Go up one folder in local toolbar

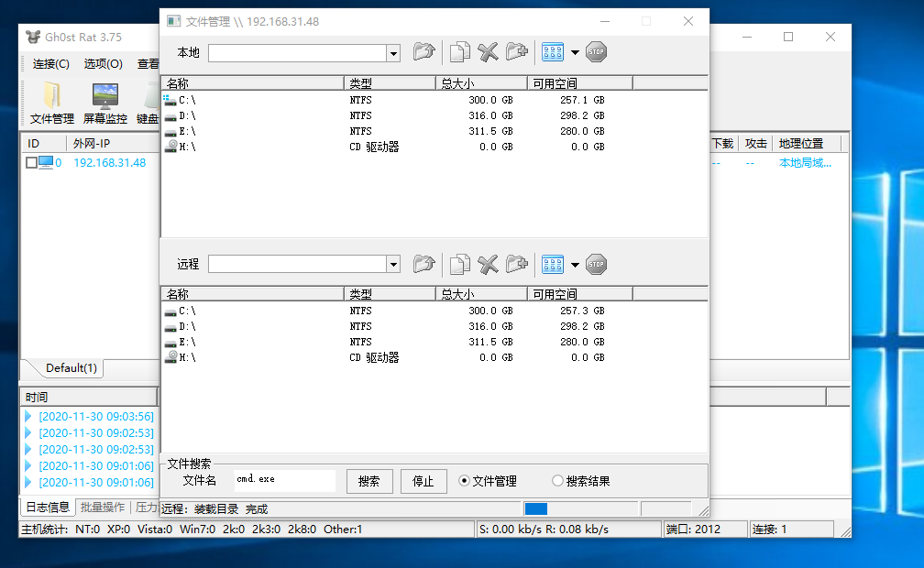(423, 52)
